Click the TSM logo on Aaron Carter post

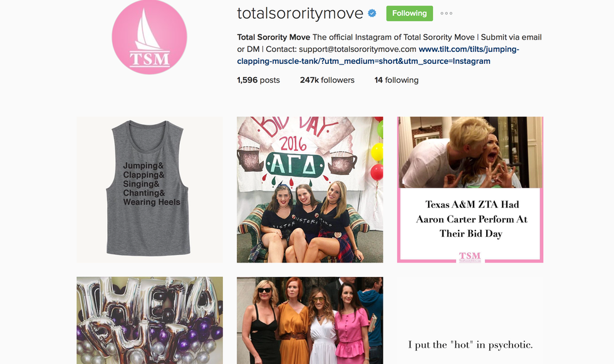(470, 257)
